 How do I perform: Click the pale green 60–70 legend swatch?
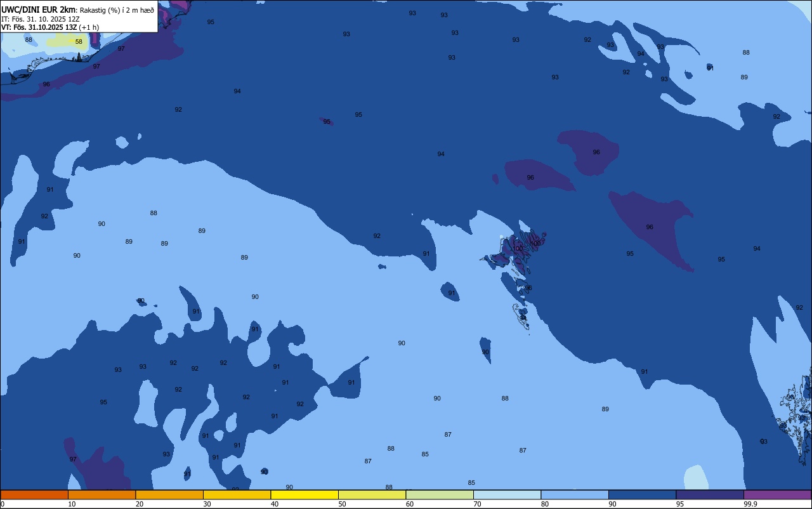click(440, 494)
